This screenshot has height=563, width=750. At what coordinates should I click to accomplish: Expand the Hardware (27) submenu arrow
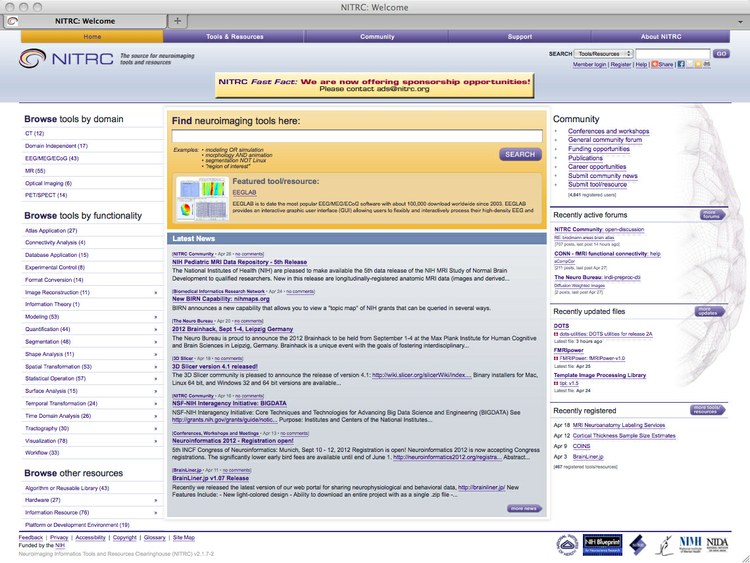155,500
